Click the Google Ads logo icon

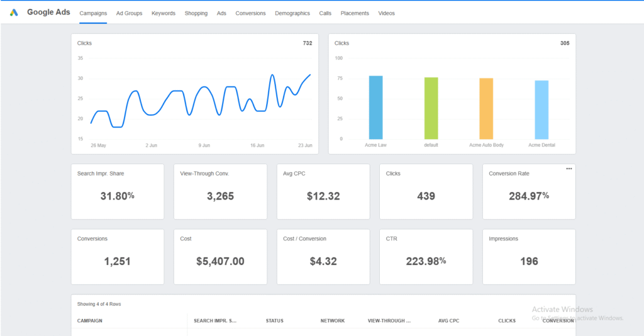click(14, 13)
